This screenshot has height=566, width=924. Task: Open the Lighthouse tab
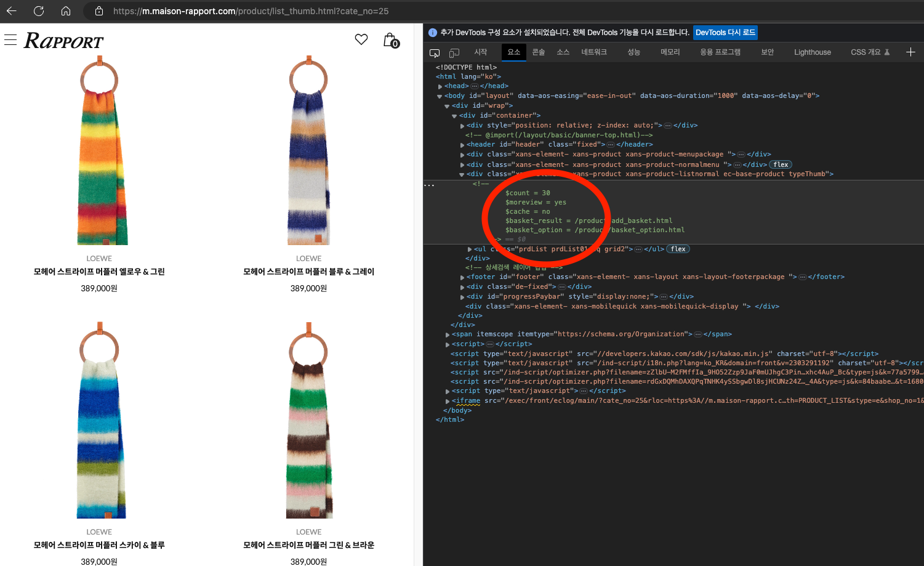tap(813, 52)
